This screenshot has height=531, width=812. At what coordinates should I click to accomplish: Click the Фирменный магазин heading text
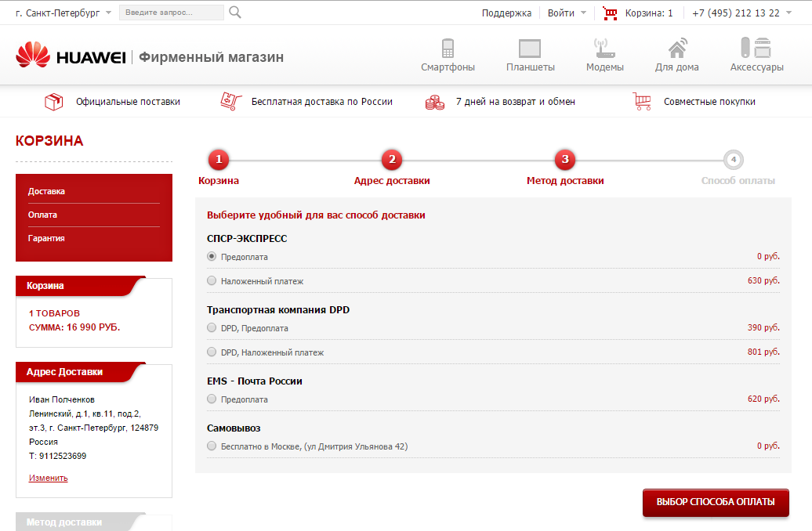(212, 57)
